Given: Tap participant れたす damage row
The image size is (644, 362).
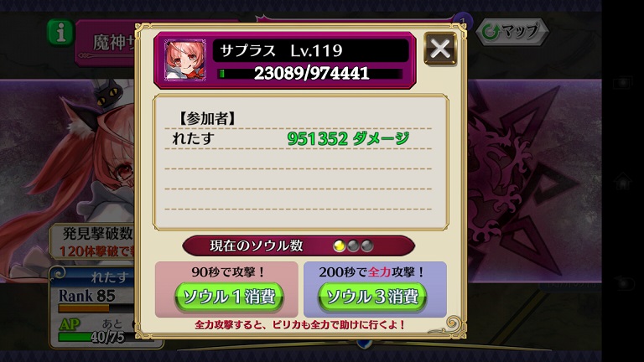Looking at the screenshot, I should coord(298,139).
